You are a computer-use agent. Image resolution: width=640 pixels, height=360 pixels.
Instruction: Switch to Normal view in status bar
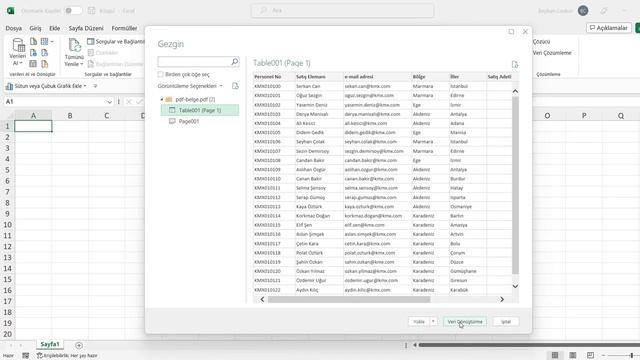[555, 355]
